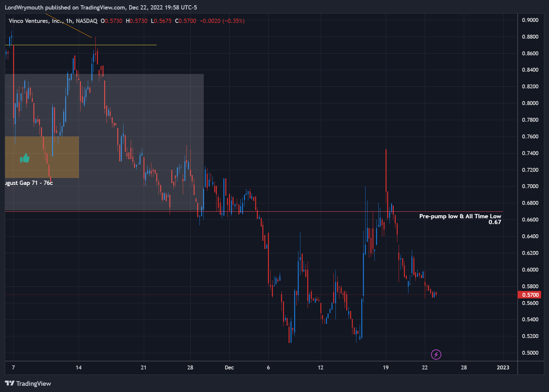This screenshot has width=549, height=392.
Task: Click the 0.7400 price axis label
Action: point(530,153)
